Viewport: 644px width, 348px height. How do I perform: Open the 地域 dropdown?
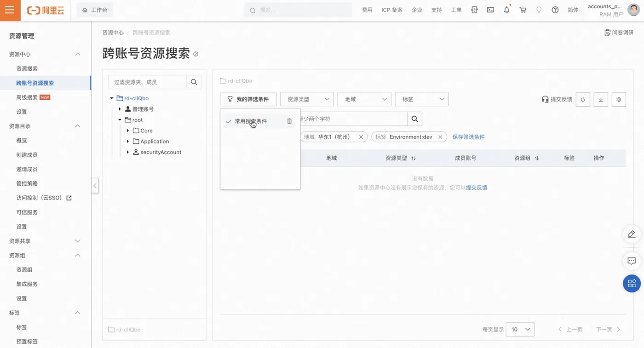364,99
